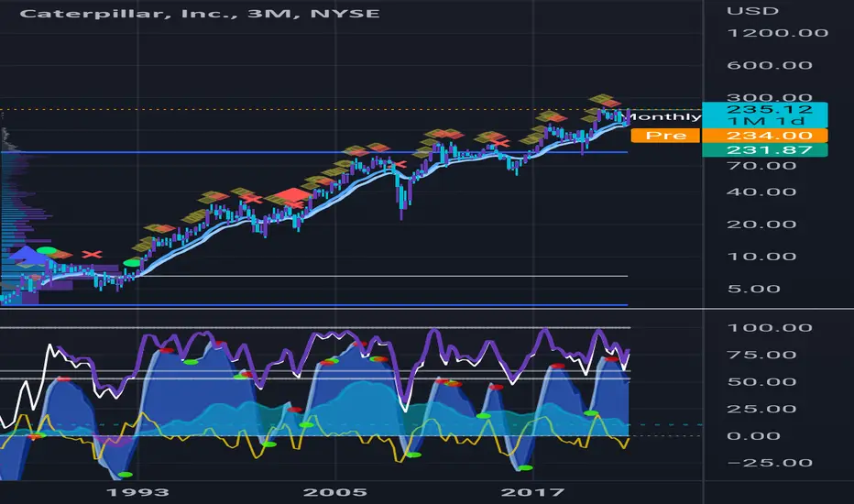Click the 75.00 oscillator scale label
854x504 pixels.
coord(761,355)
